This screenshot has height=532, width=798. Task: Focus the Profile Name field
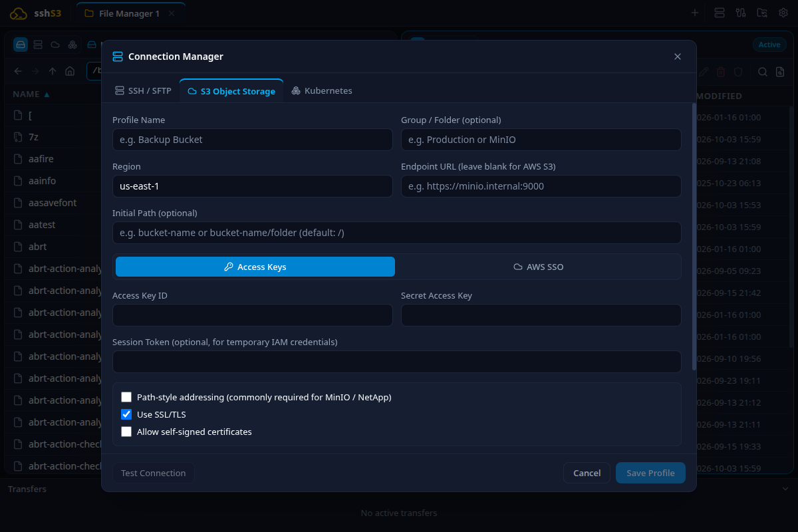pyautogui.click(x=253, y=140)
